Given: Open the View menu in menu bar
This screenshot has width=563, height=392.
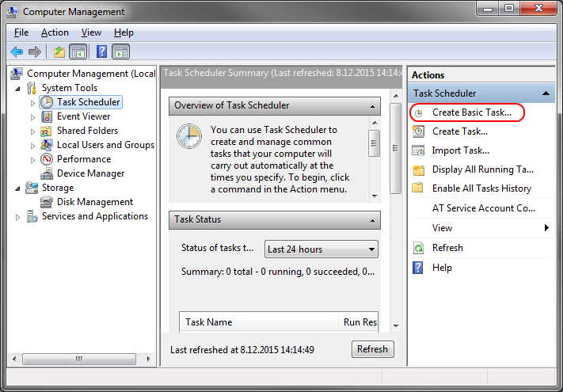Looking at the screenshot, I should (x=91, y=32).
